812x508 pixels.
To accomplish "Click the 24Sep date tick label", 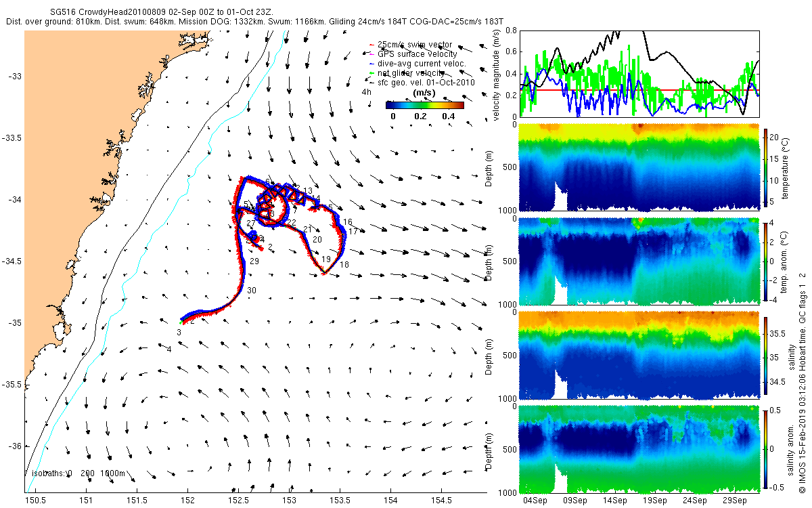I will point(695,500).
